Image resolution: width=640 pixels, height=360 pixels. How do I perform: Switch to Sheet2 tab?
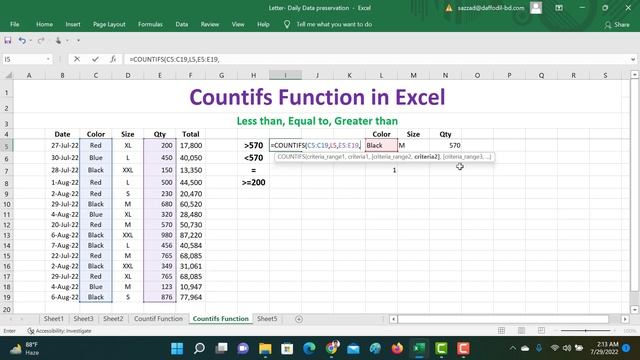[113, 319]
